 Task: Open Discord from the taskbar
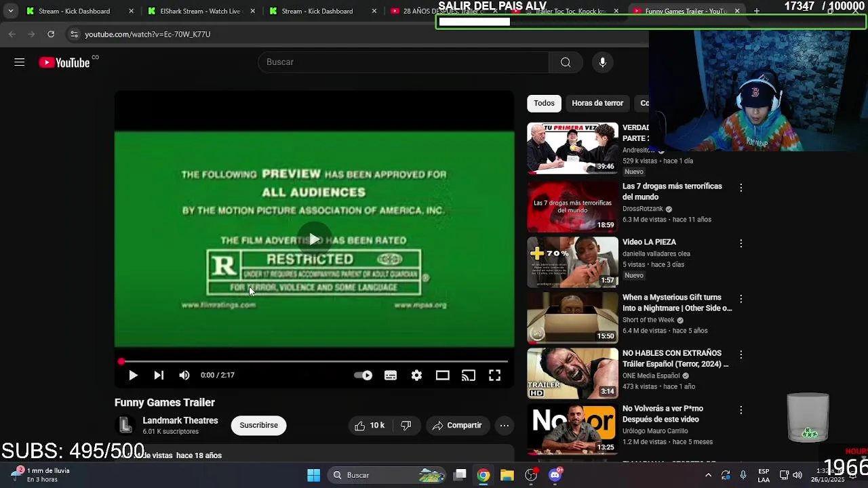pyautogui.click(x=555, y=475)
